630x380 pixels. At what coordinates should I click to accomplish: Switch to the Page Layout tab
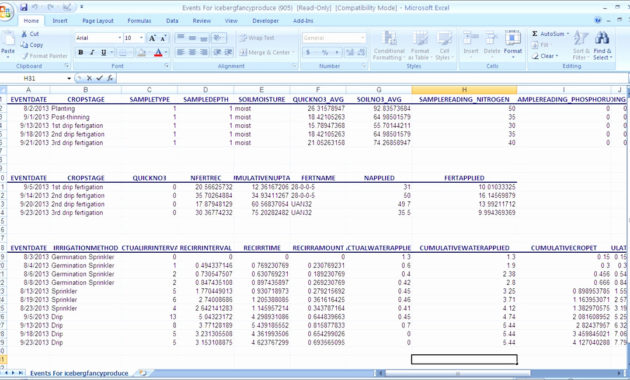coord(98,21)
